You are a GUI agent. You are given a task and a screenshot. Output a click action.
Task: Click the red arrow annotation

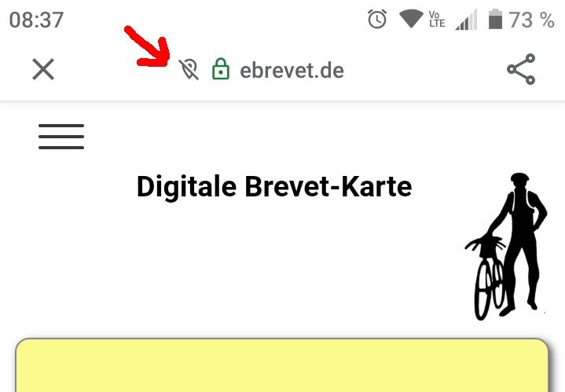(147, 46)
